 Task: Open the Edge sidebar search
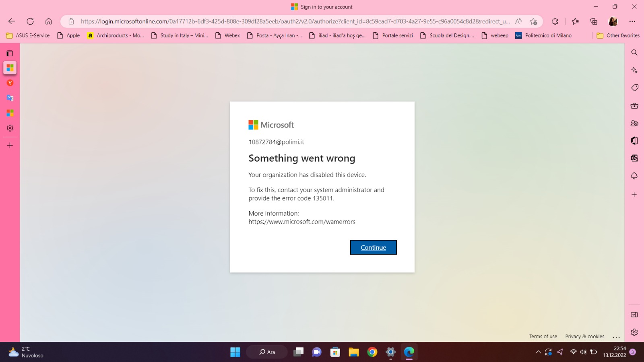pos(634,53)
